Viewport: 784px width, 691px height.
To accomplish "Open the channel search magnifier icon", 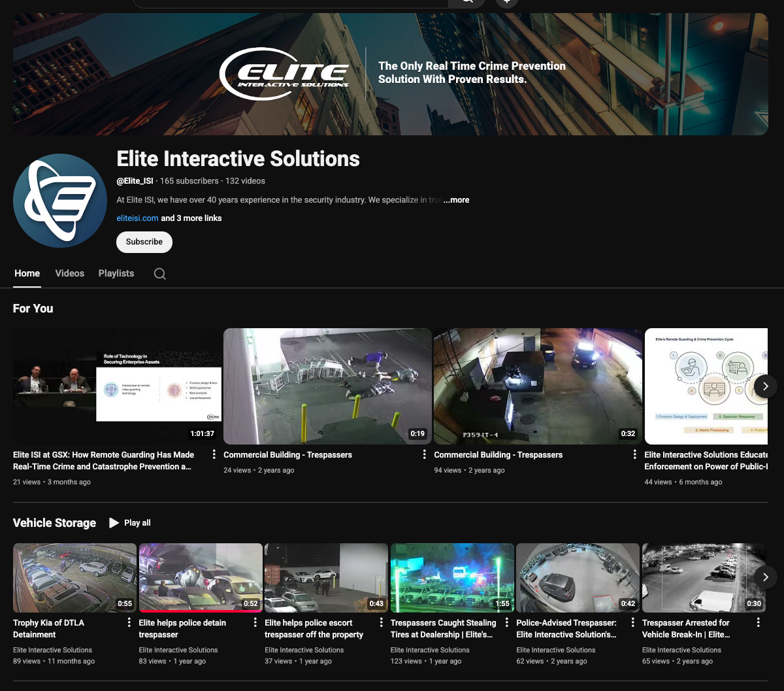I will pyautogui.click(x=160, y=273).
